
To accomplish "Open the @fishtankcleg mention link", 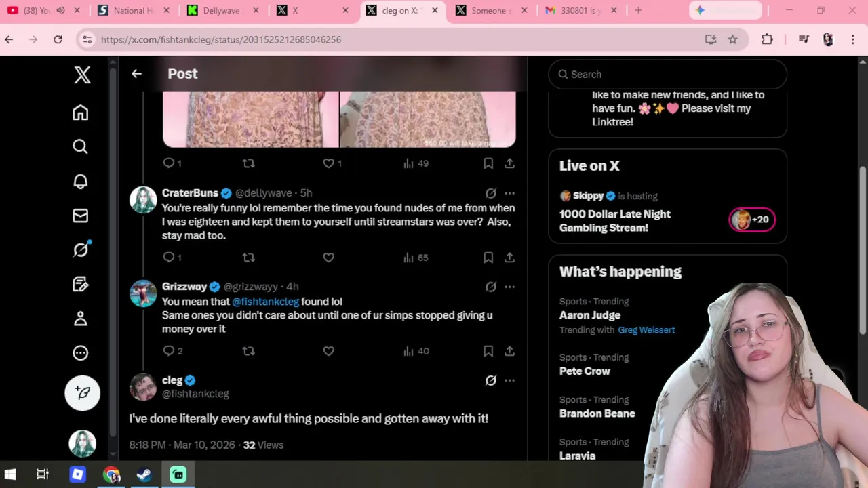I will coord(265,302).
